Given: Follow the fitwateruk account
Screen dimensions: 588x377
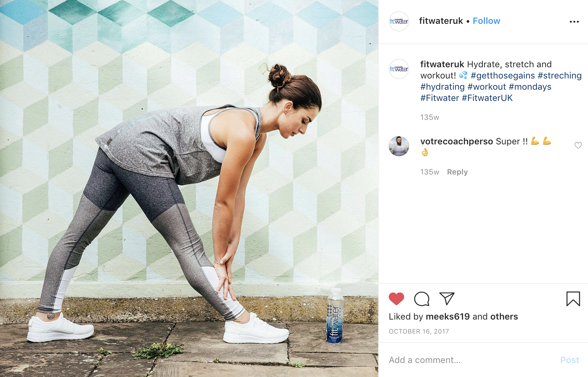Looking at the screenshot, I should (486, 21).
